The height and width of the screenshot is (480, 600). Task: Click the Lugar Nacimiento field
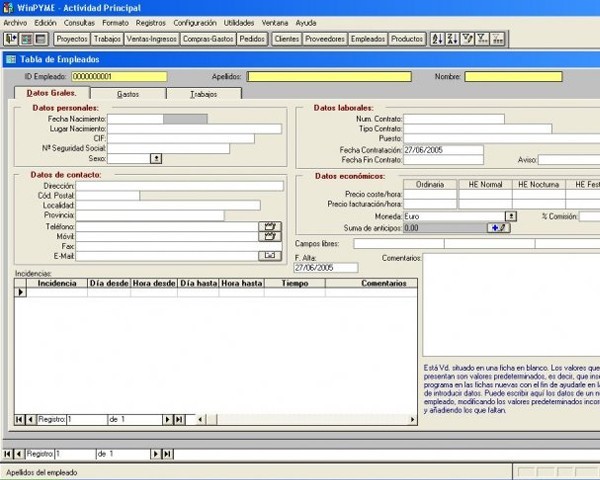[194, 129]
